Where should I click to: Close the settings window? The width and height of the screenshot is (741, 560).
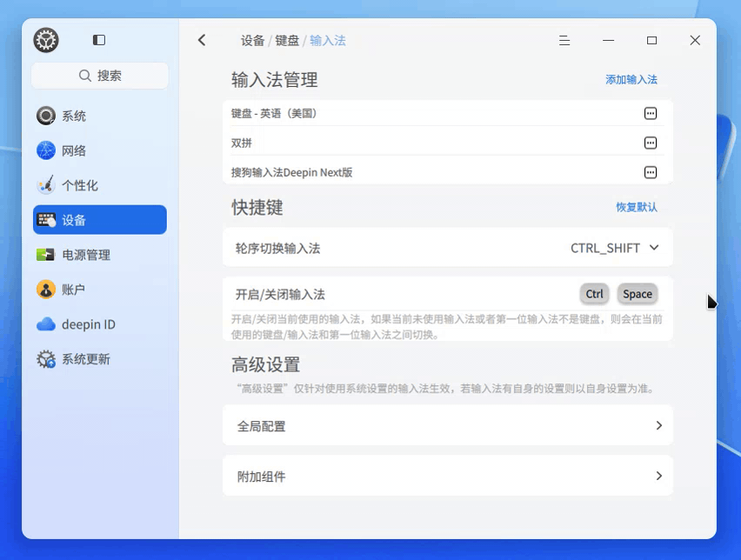(x=695, y=40)
